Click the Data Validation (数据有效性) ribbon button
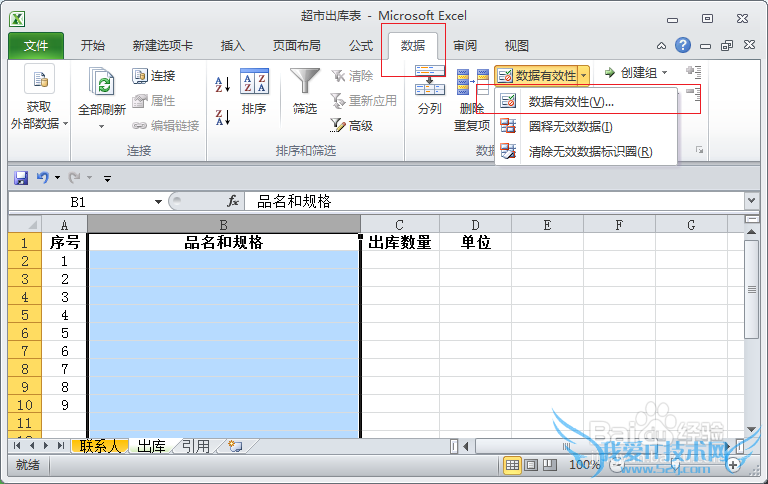Screen dimensions: 768x484 [537, 76]
